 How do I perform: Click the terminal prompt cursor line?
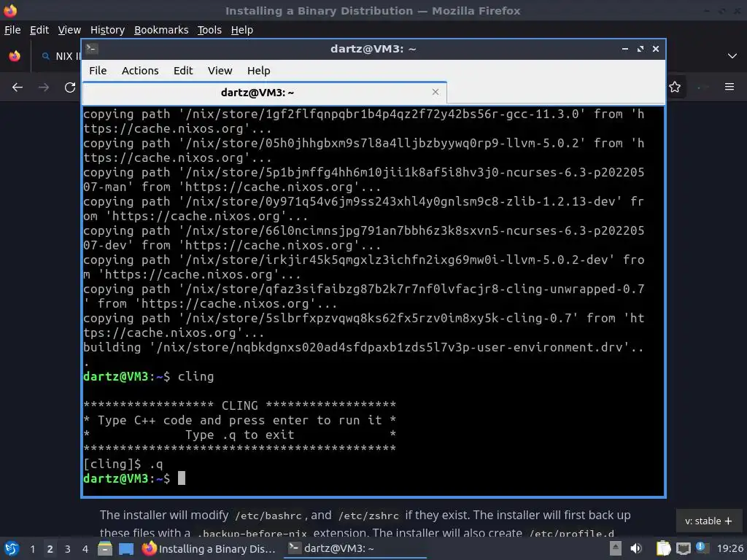[134, 478]
